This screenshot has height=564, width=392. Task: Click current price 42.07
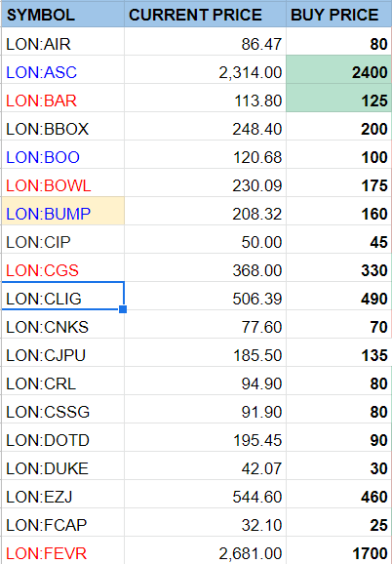pyautogui.click(x=205, y=465)
